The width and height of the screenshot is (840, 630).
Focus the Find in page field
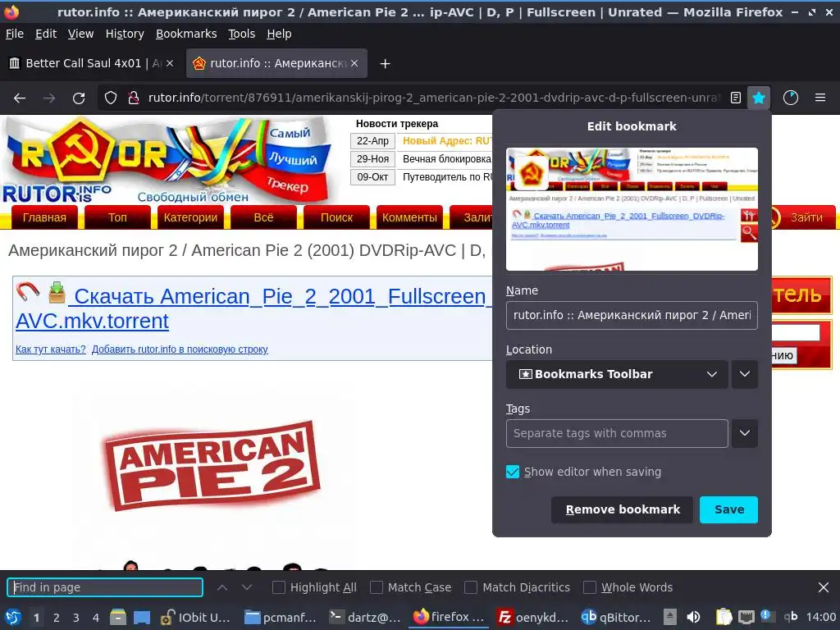105,587
